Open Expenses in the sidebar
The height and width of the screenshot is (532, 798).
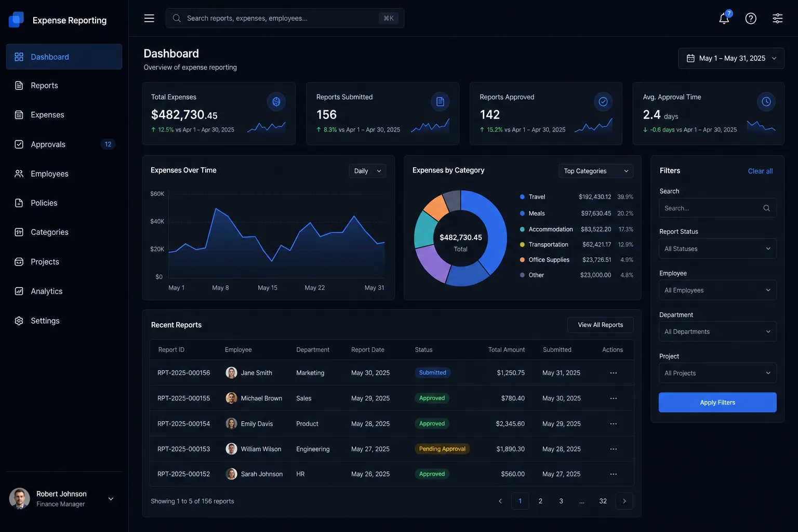click(64, 115)
